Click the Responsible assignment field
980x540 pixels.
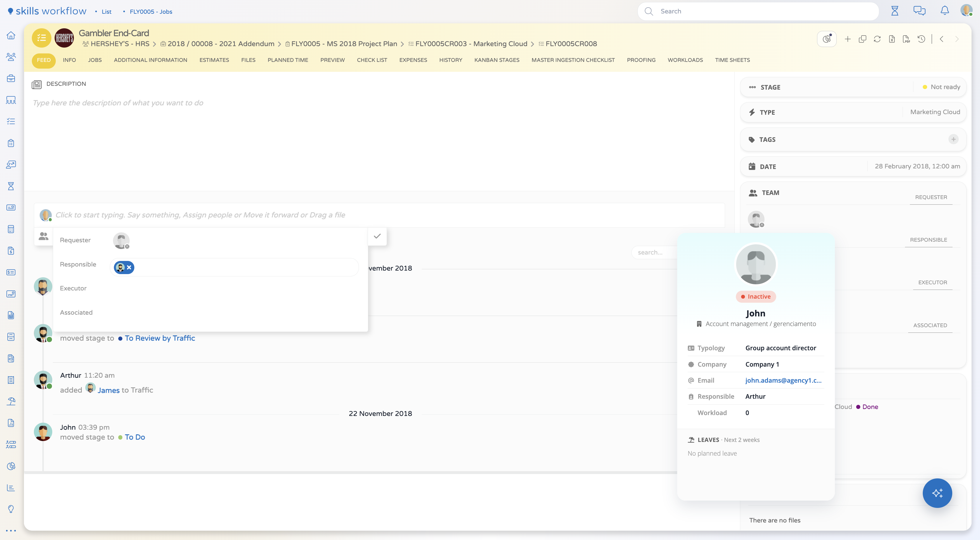pyautogui.click(x=234, y=267)
